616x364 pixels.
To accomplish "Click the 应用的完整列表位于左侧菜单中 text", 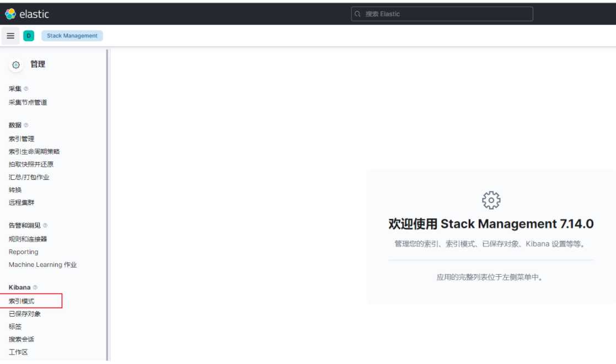I will [x=490, y=277].
